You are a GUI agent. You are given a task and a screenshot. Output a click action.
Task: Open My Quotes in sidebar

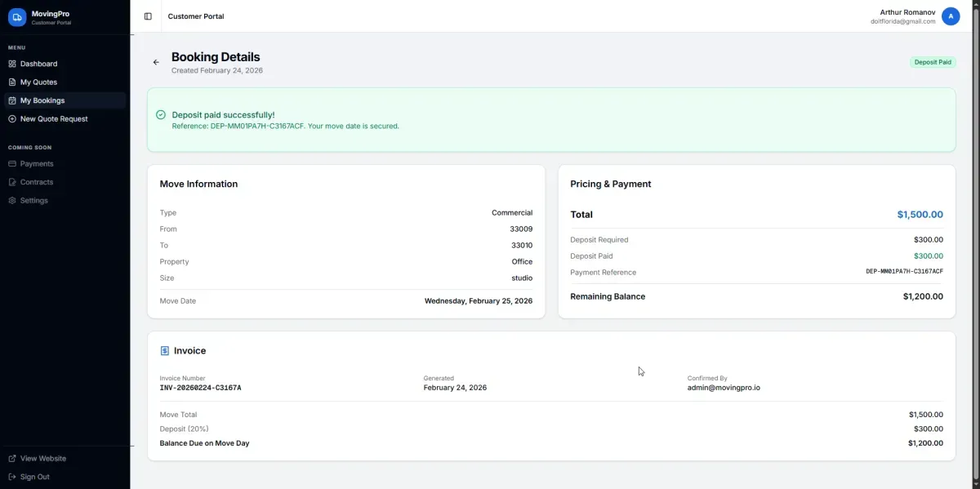click(38, 82)
